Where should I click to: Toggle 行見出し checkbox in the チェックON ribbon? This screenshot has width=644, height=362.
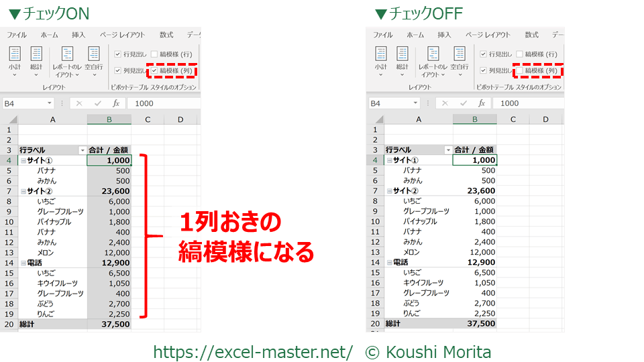pyautogui.click(x=118, y=54)
